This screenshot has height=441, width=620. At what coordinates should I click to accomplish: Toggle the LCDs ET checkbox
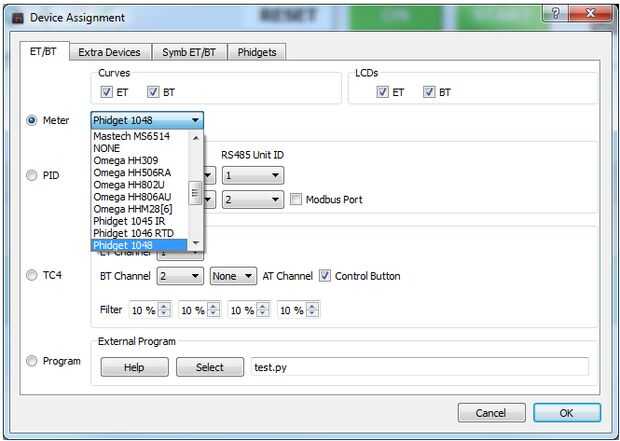382,92
